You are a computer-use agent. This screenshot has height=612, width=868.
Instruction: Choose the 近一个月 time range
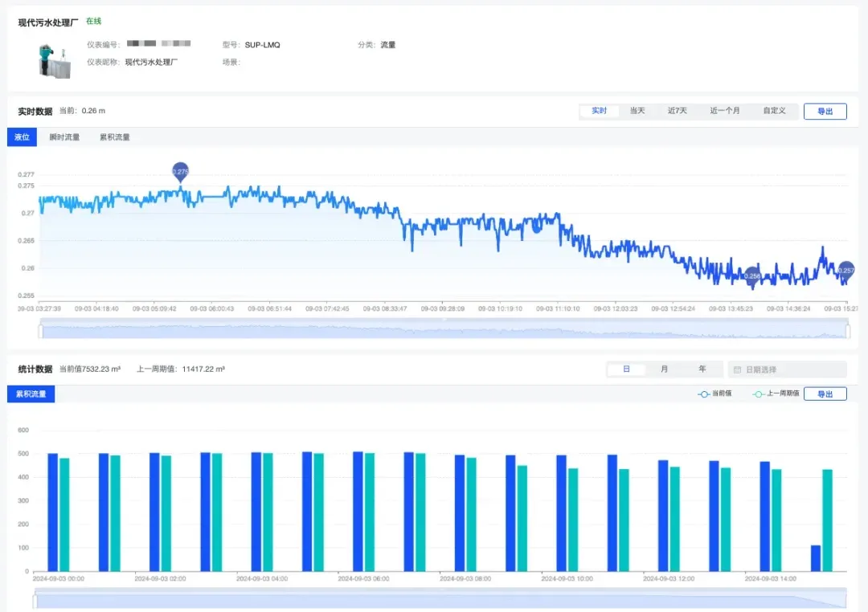[x=725, y=111]
